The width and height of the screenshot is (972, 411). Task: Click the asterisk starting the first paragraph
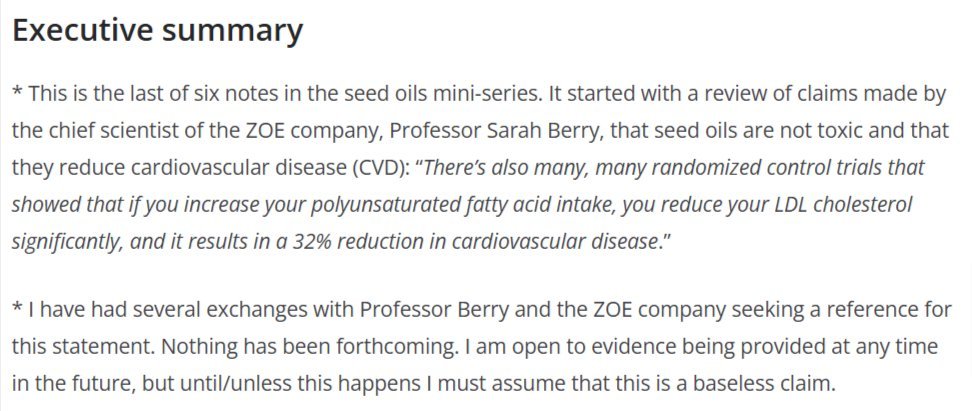17,93
